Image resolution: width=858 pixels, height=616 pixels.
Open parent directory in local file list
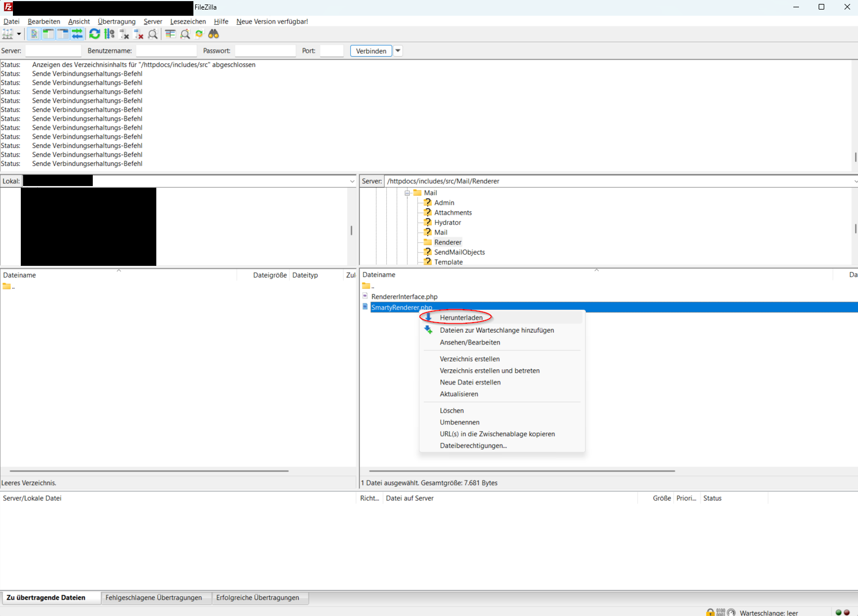[8, 287]
